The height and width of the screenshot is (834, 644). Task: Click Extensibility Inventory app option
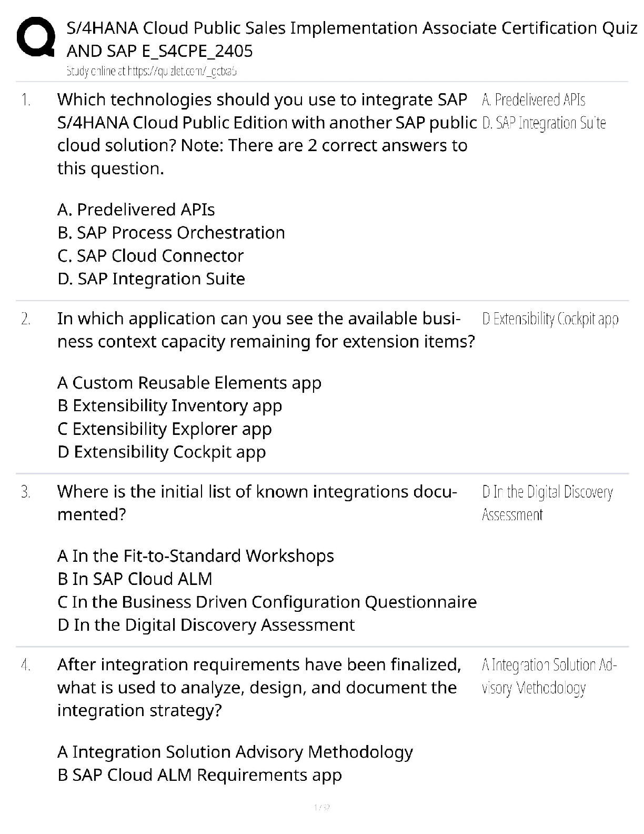point(169,406)
